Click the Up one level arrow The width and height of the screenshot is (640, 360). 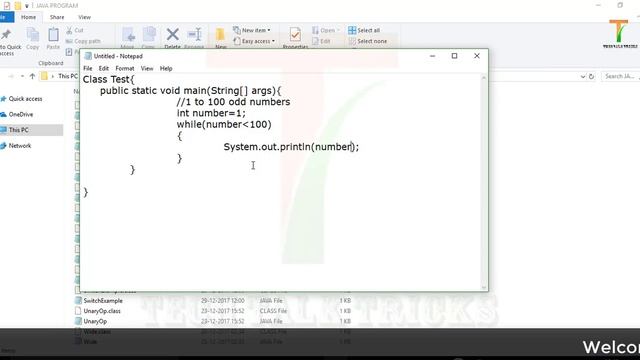tap(32, 76)
